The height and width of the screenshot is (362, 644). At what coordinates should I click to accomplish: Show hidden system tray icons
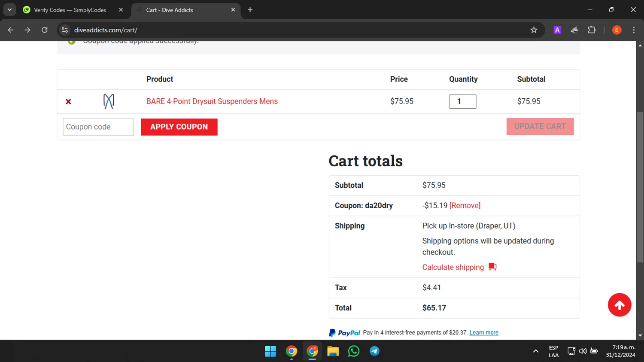[x=535, y=351]
